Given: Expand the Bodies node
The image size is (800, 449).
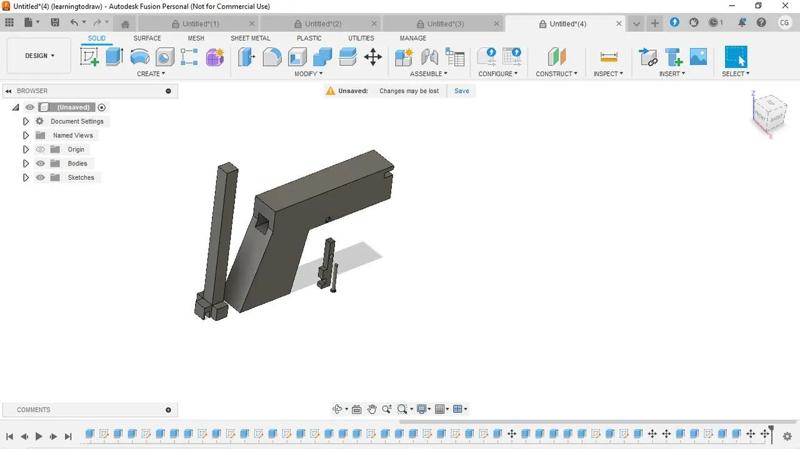Looking at the screenshot, I should pos(26,163).
